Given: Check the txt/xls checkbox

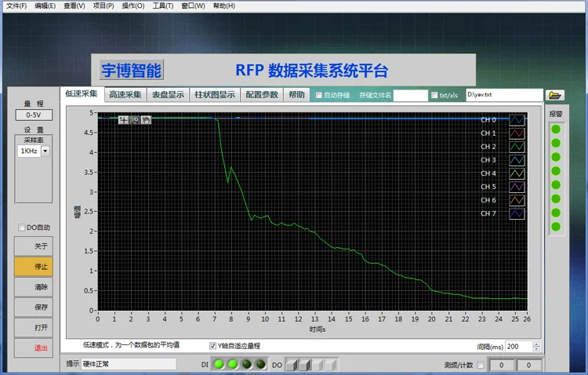Looking at the screenshot, I should (x=434, y=96).
